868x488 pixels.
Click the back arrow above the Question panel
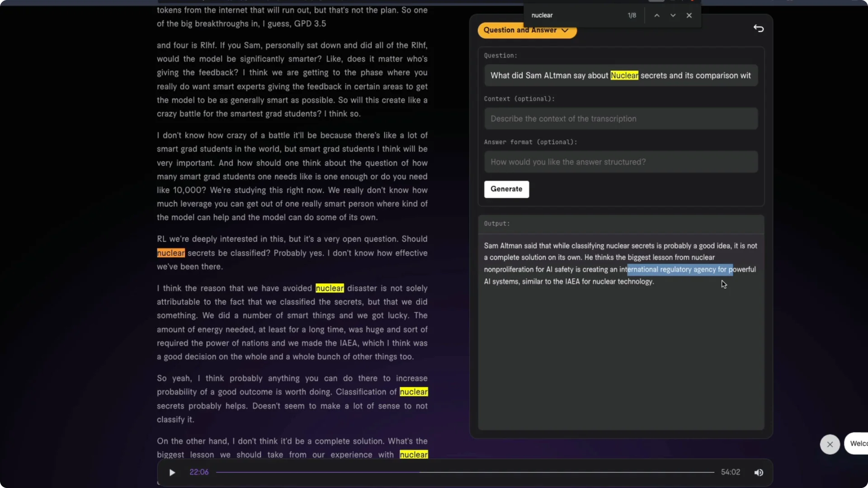(759, 28)
